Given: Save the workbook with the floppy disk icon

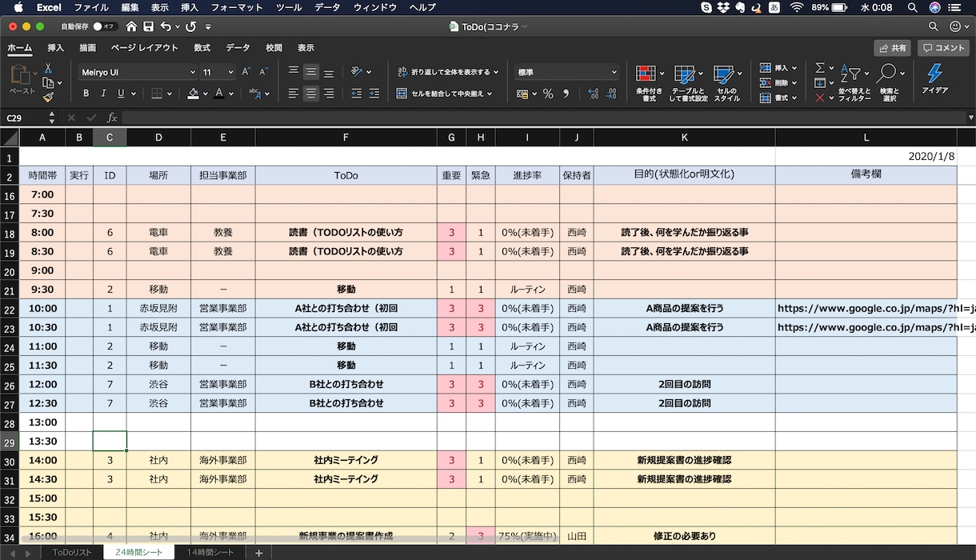Looking at the screenshot, I should point(148,26).
